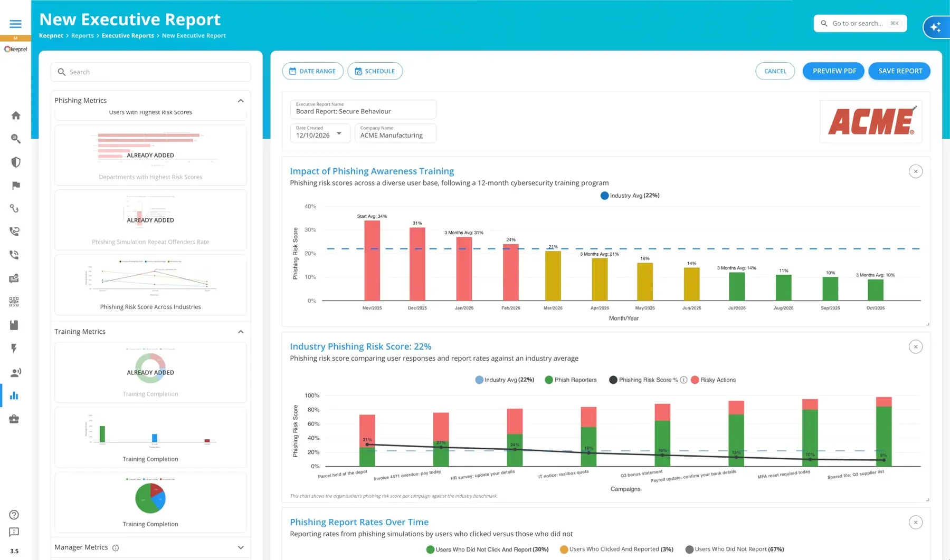950x560 pixels.
Task: Toggle Industry Avg legend in Impact chart
Action: 630,196
